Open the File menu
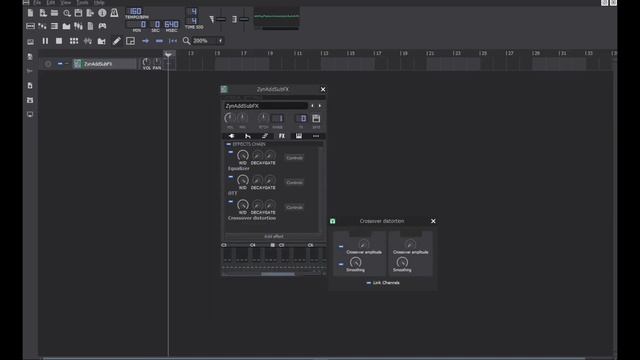This screenshot has height=360, width=640. (37, 2)
